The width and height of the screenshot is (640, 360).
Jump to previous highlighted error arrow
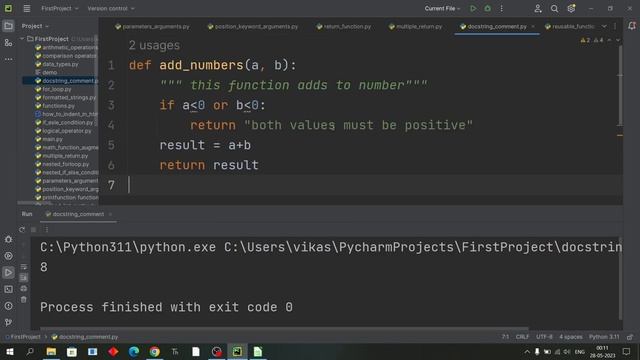tap(609, 40)
